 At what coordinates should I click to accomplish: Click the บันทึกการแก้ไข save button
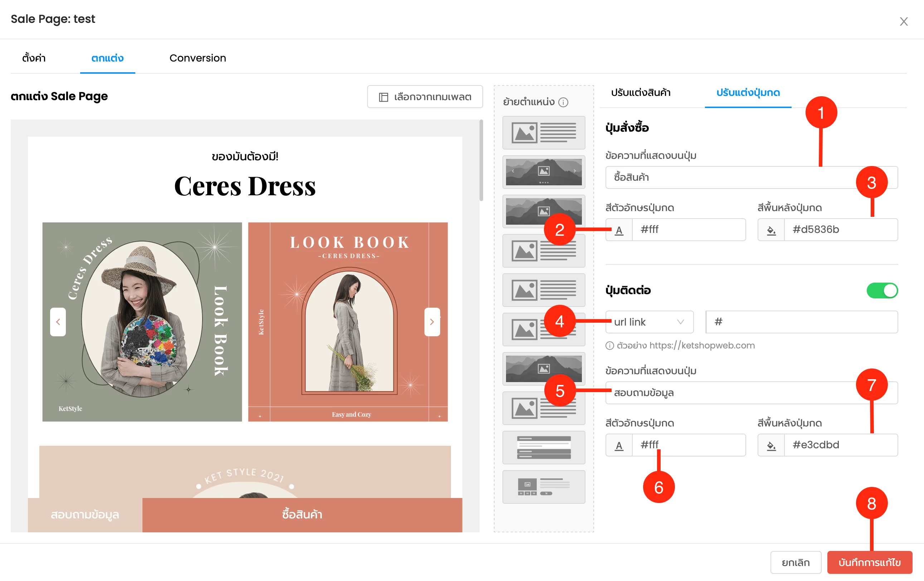870,562
